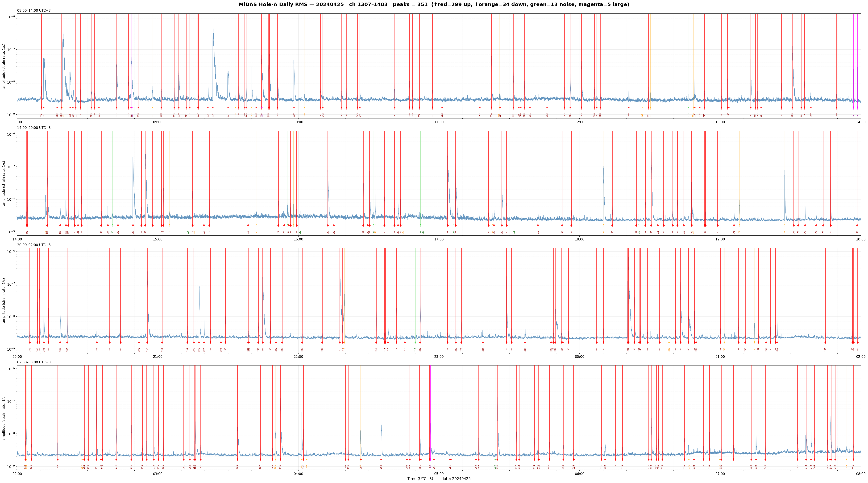Click the 09:00 time tick label
This screenshot has width=868, height=483.
click(x=158, y=122)
